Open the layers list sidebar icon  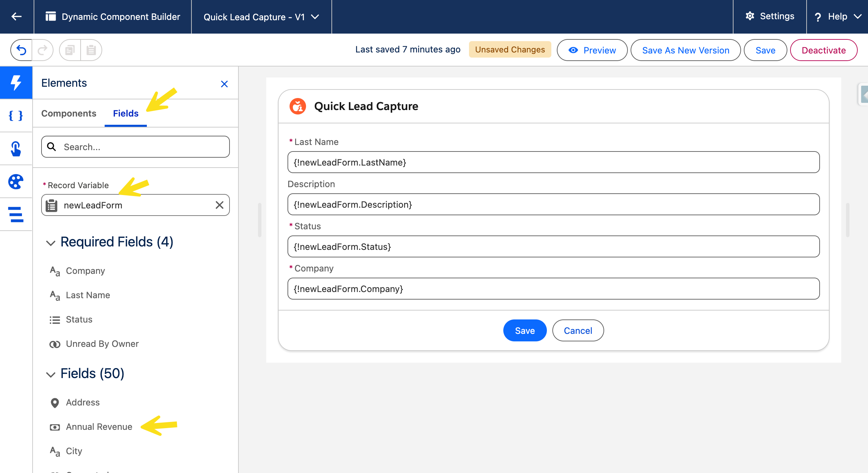16,215
